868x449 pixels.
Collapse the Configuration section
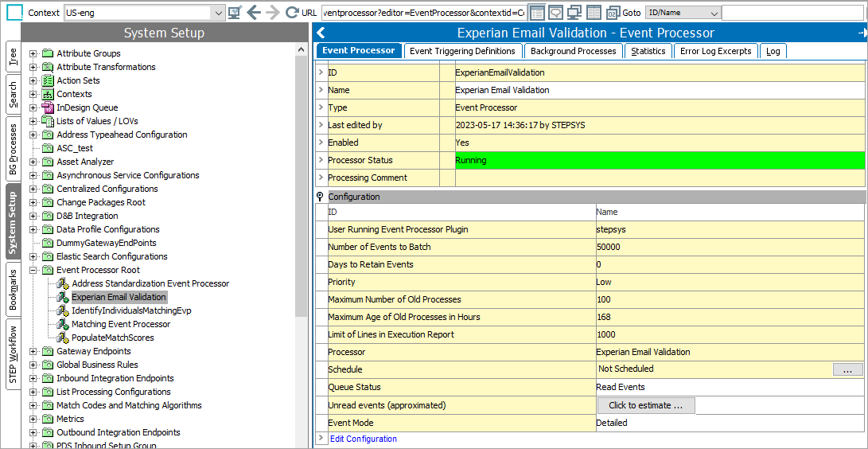[320, 197]
